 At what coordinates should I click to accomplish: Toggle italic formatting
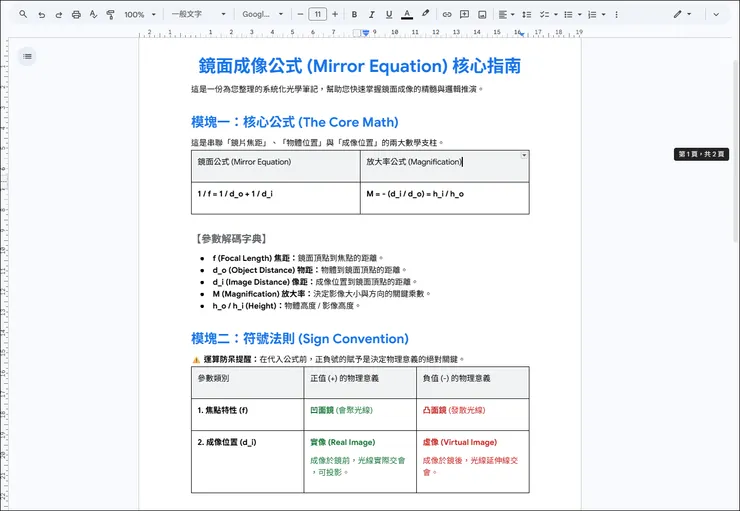371,15
